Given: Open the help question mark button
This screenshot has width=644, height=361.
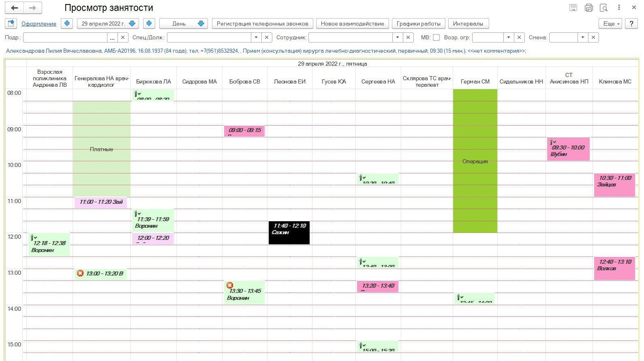Looking at the screenshot, I should tap(631, 23).
